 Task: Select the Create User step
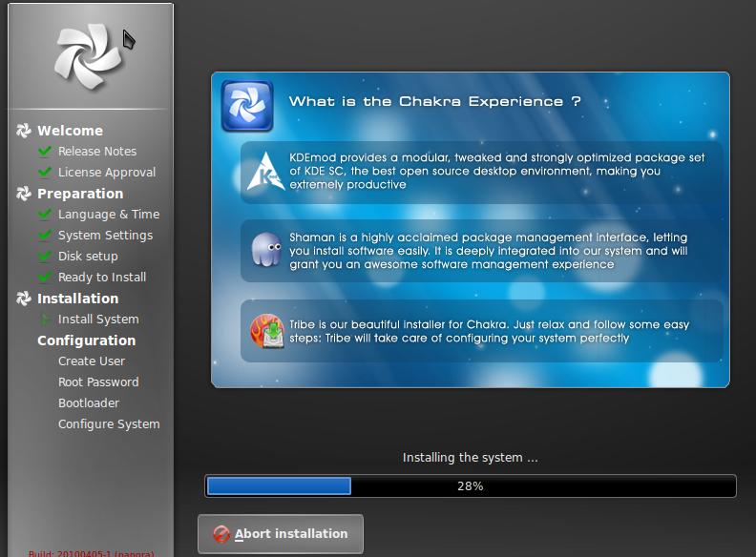[x=91, y=361]
